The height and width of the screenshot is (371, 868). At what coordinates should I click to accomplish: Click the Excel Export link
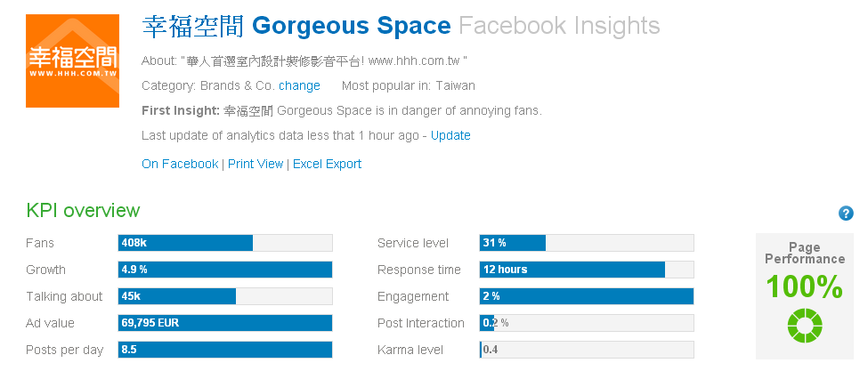pyautogui.click(x=327, y=164)
